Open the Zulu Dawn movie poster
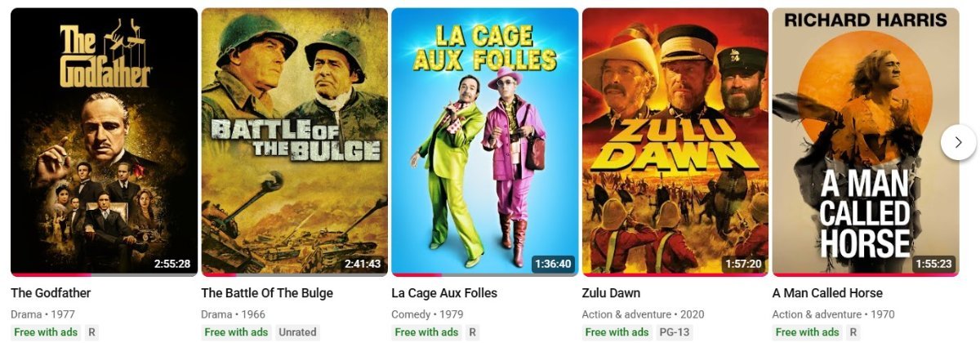 click(675, 142)
